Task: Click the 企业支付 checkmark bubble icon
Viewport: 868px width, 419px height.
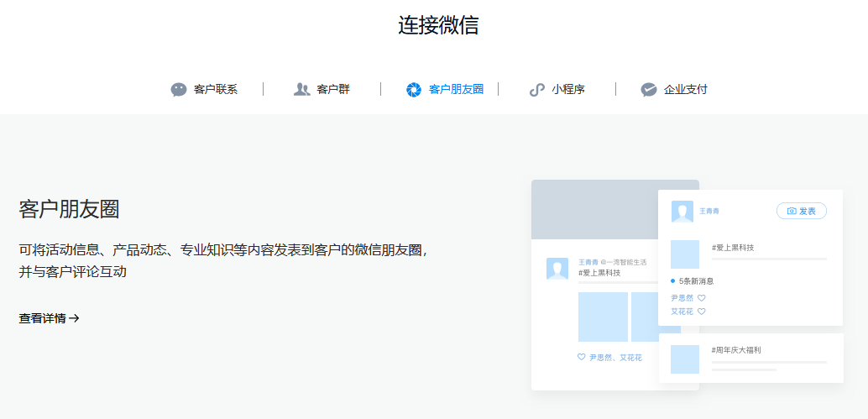Action: click(x=649, y=90)
